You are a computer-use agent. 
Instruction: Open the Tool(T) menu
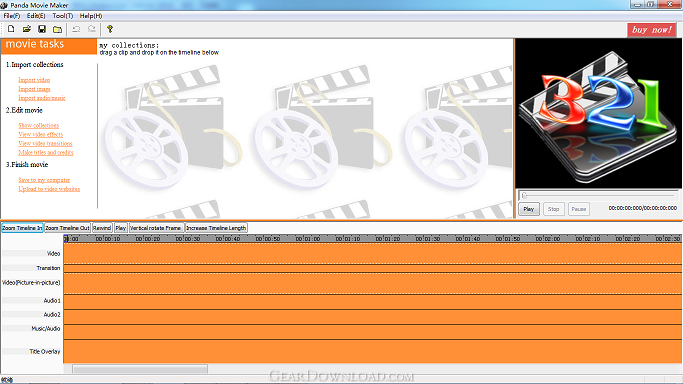pos(63,16)
